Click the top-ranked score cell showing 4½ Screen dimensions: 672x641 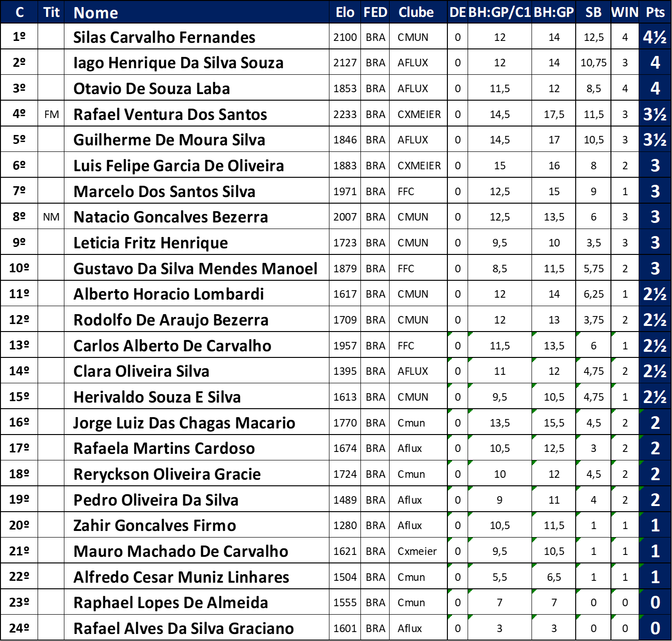tap(655, 37)
